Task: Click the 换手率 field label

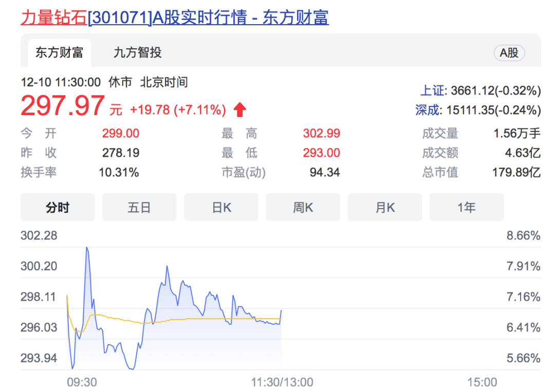Action: (39, 172)
